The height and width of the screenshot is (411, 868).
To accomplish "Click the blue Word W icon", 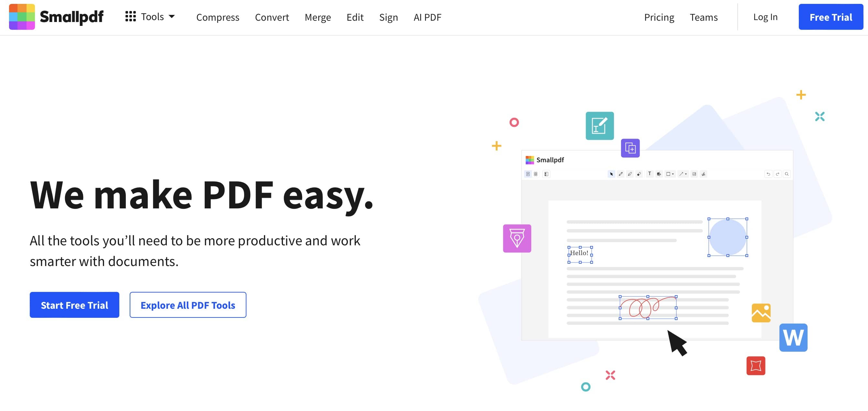I will tap(793, 338).
